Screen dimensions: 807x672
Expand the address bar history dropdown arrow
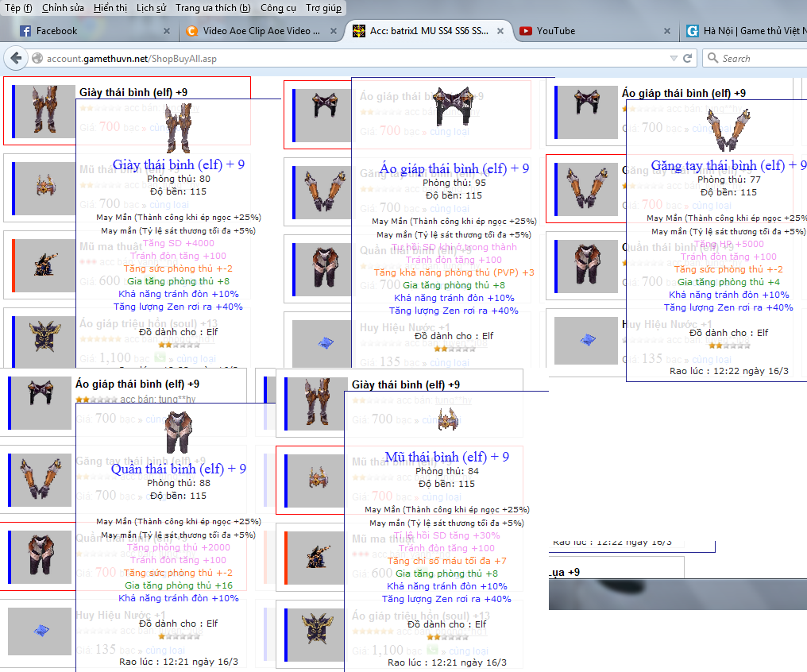674,59
